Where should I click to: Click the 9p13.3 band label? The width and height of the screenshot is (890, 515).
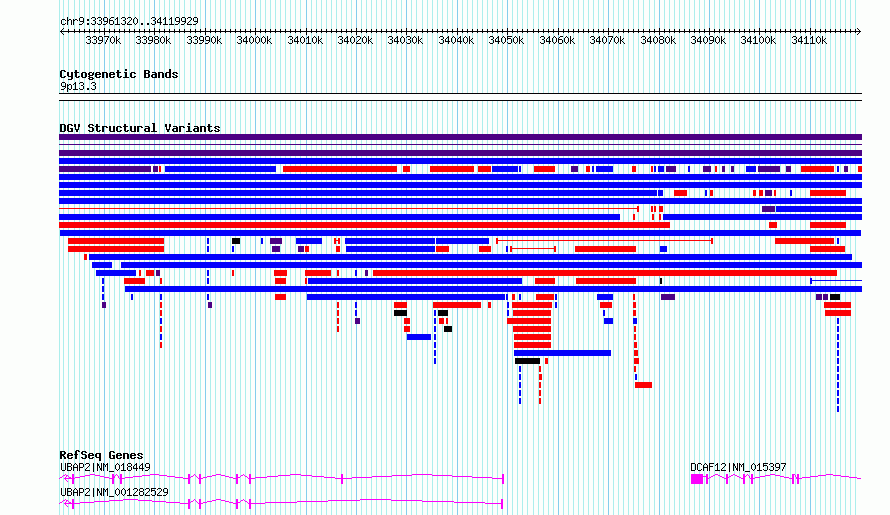tap(78, 86)
